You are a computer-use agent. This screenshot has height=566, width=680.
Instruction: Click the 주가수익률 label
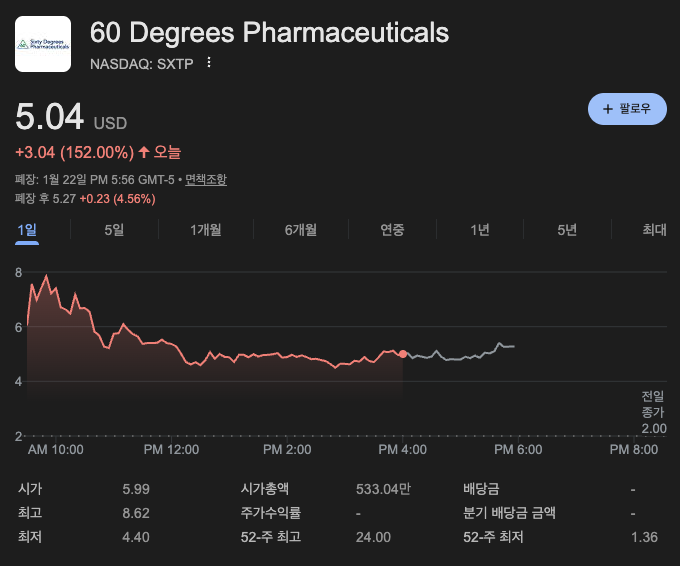(271, 513)
